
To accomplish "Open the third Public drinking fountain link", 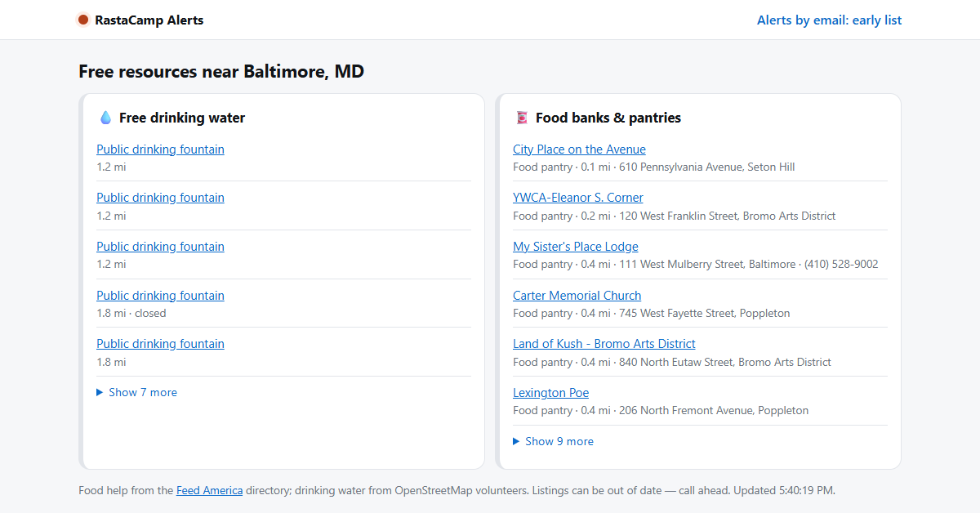I will 160,247.
